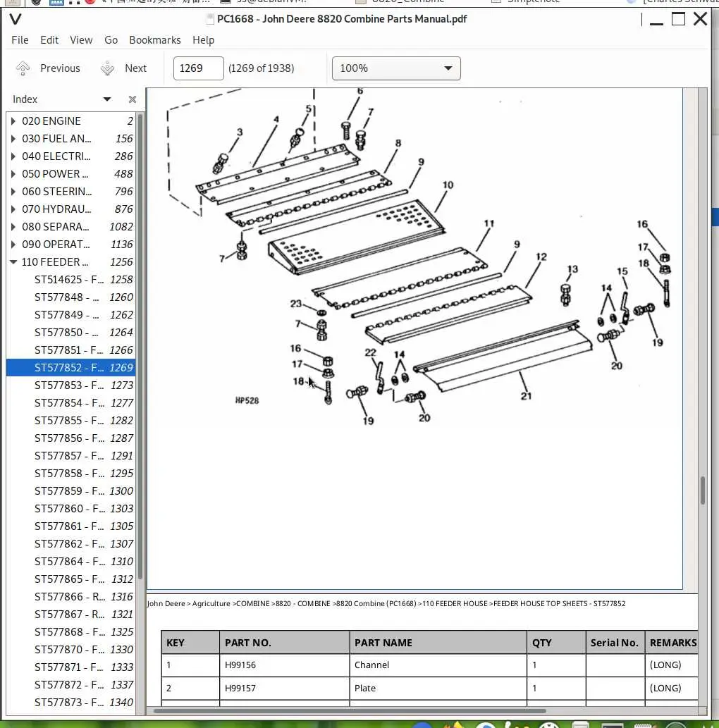Image resolution: width=719 pixels, height=728 pixels.
Task: Open index entry ST577859 page 1300
Action: pyautogui.click(x=71, y=491)
